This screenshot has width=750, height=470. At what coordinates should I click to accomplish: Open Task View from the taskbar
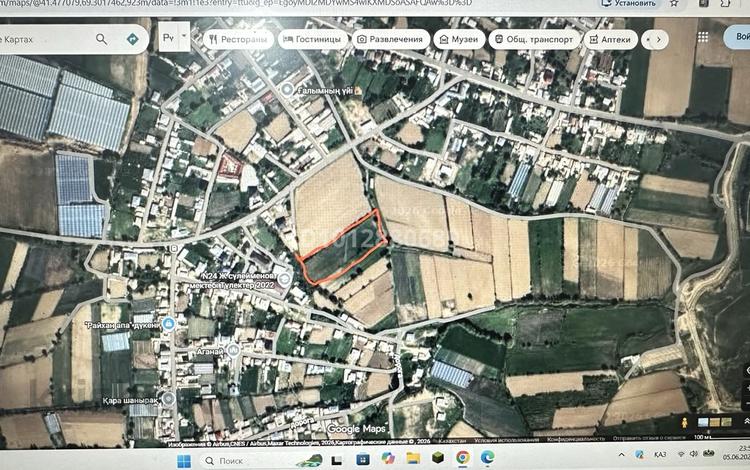point(337,460)
